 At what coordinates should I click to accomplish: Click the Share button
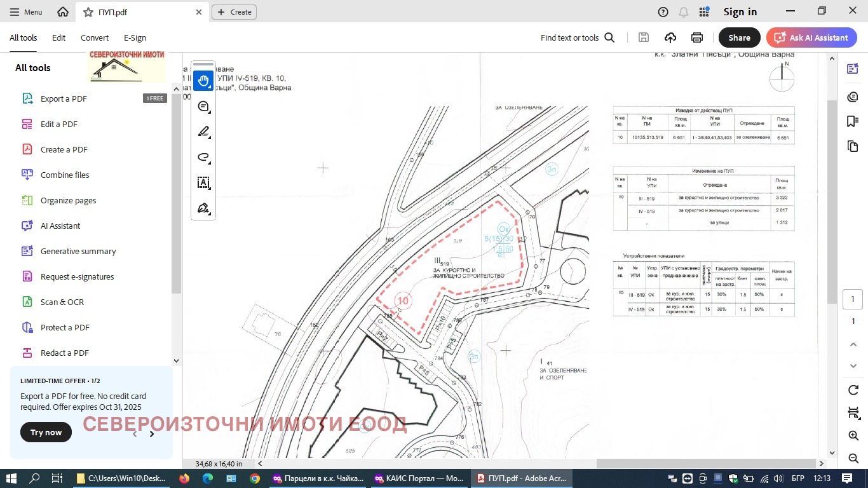pyautogui.click(x=739, y=37)
